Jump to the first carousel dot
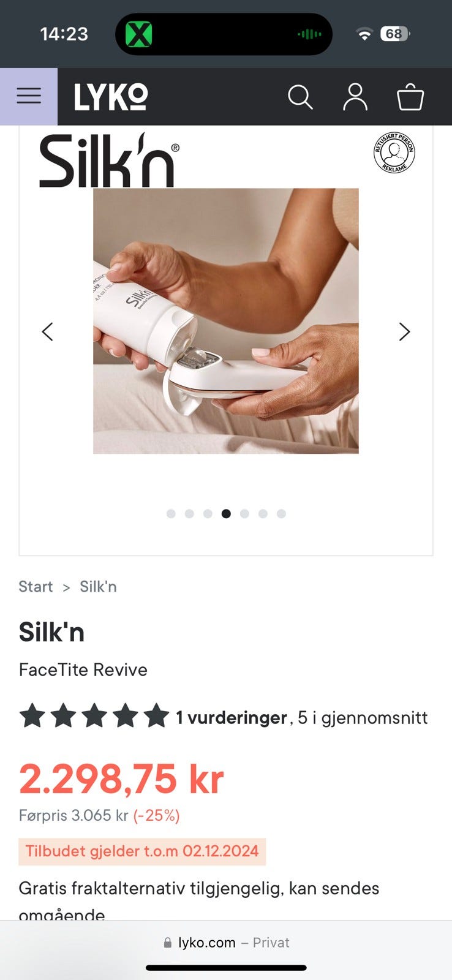452x980 pixels. click(x=171, y=514)
